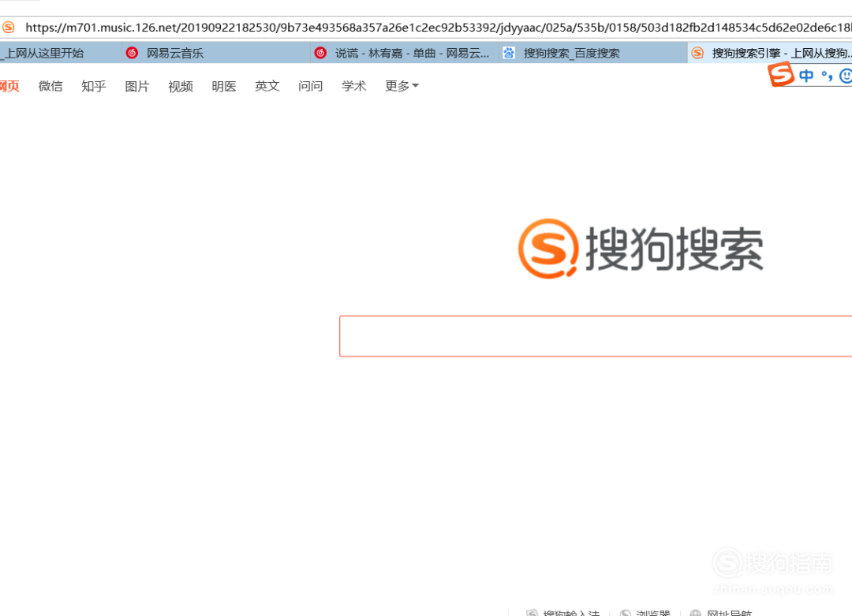Switch to the 网易云音乐 tab

215,53
